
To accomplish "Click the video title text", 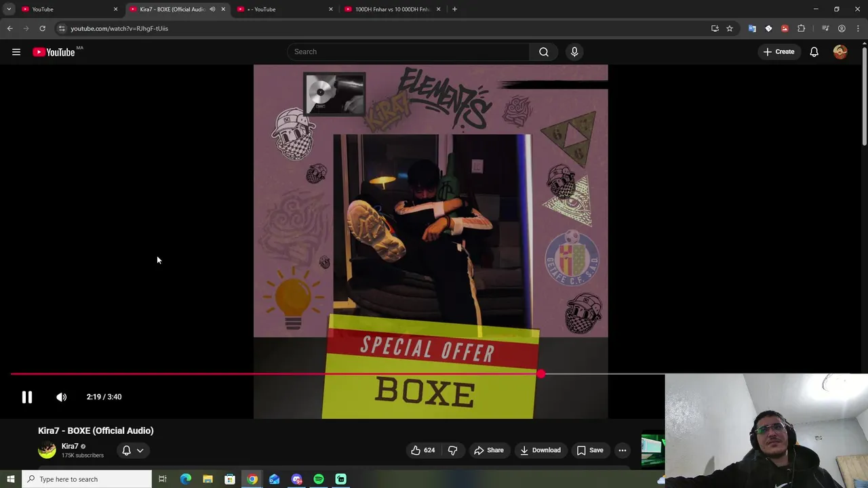I will (x=96, y=430).
